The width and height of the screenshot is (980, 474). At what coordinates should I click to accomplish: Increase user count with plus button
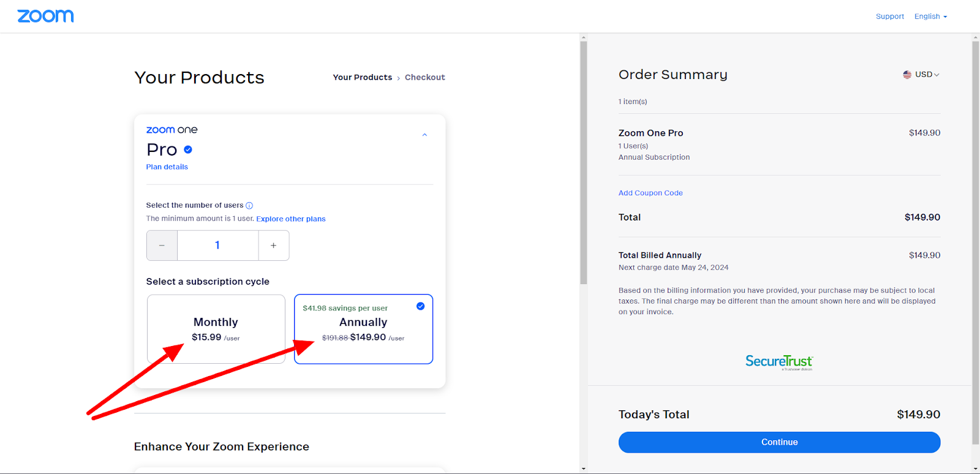274,246
